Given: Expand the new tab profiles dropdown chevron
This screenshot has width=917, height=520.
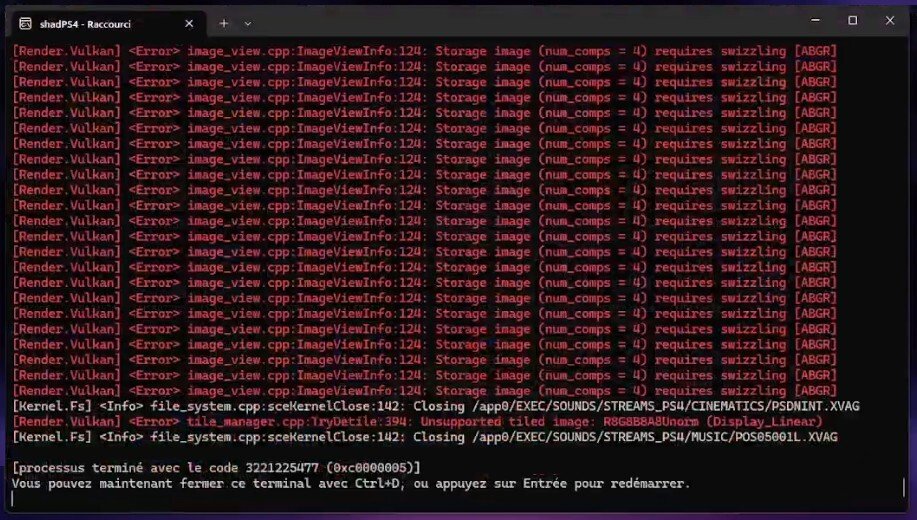Looking at the screenshot, I should [248, 24].
